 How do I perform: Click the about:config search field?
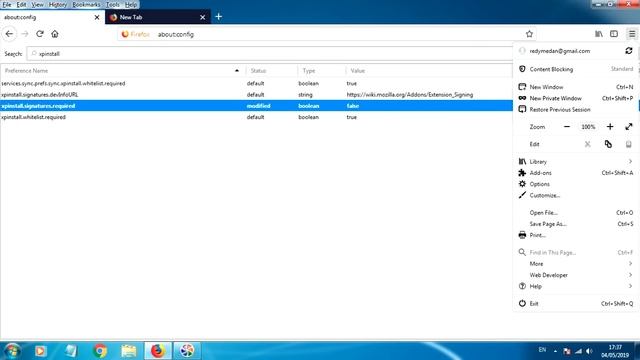coord(269,53)
